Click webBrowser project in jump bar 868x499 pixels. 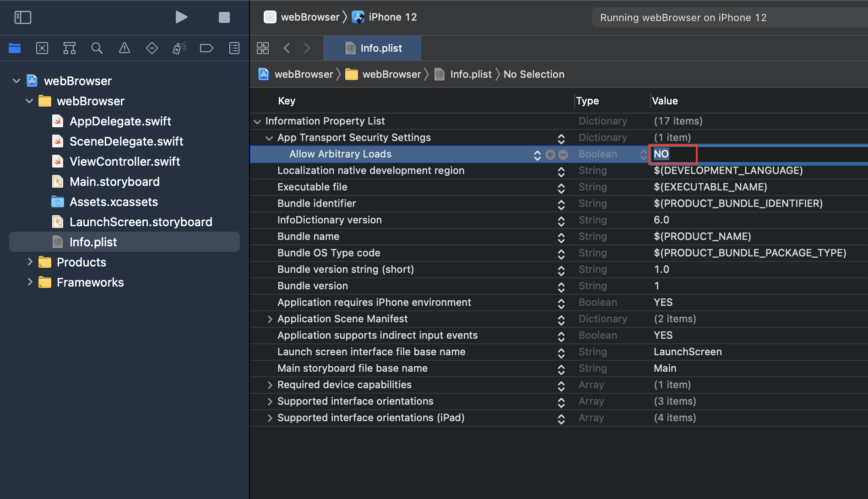tap(296, 74)
